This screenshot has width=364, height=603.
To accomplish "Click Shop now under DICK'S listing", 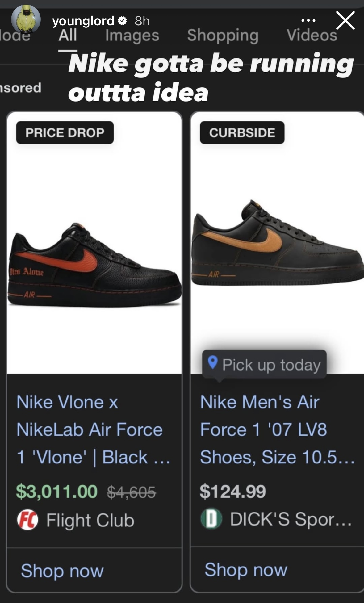I will click(246, 569).
